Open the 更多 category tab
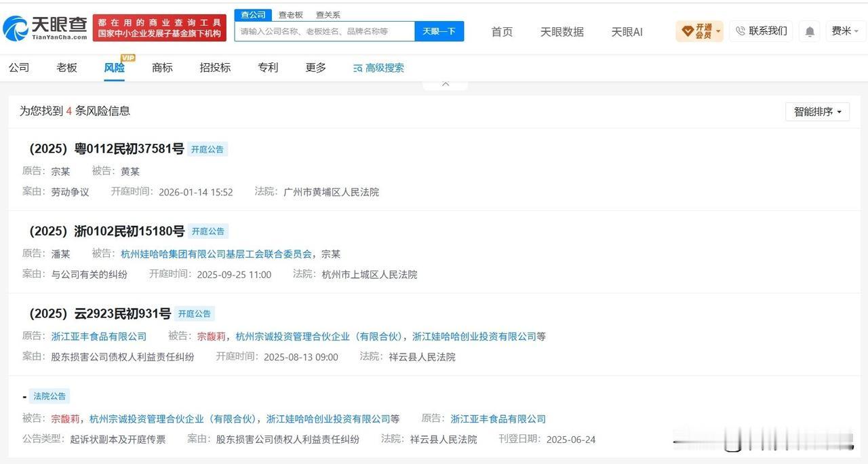This screenshot has height=464, width=868. [x=315, y=67]
